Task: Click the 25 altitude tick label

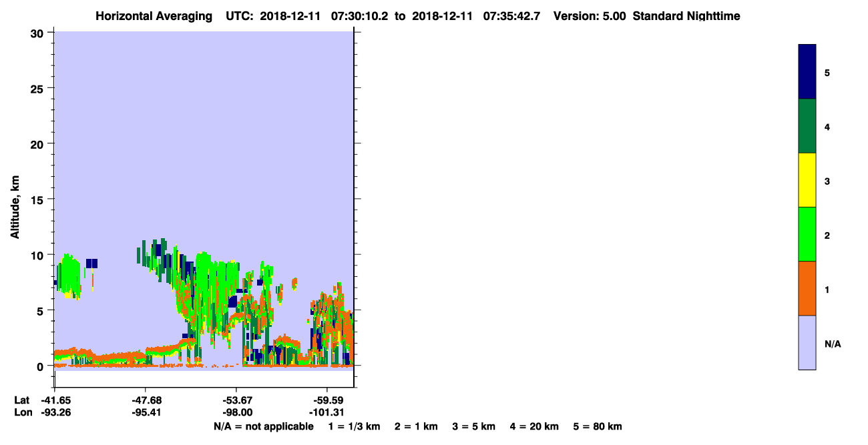Action: click(38, 88)
